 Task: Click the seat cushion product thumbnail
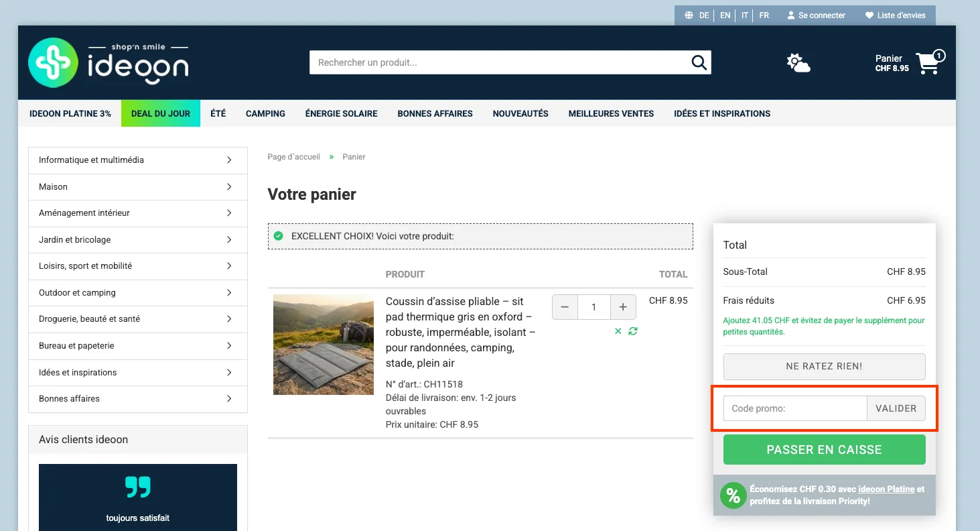324,345
